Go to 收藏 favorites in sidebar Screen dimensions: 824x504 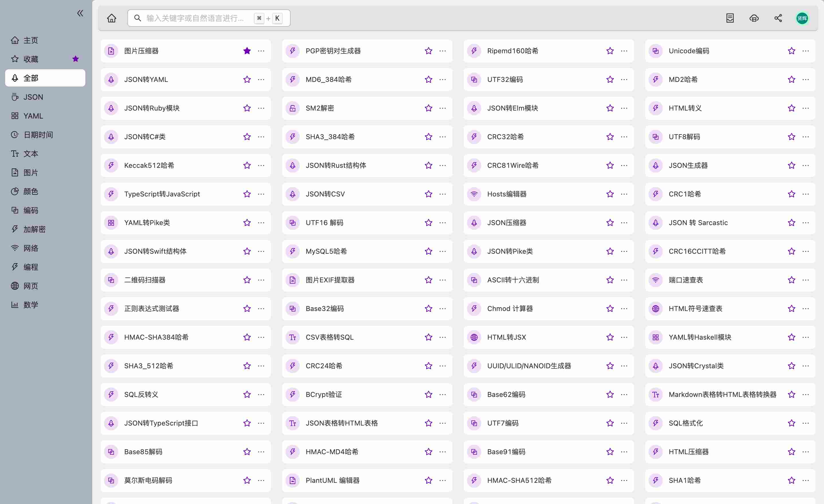31,59
